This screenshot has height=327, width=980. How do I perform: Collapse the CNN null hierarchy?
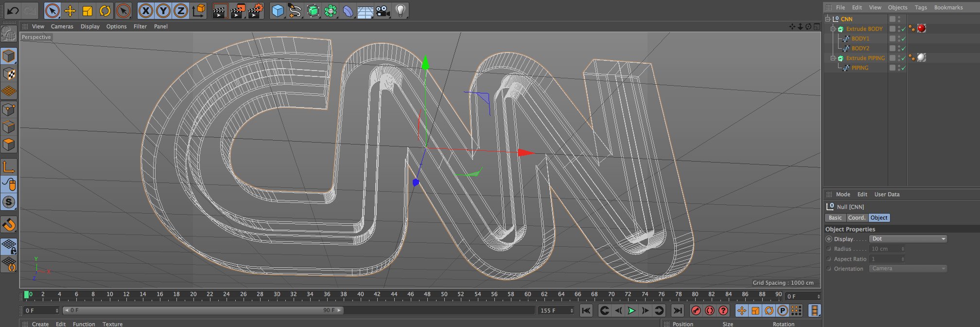(x=827, y=19)
